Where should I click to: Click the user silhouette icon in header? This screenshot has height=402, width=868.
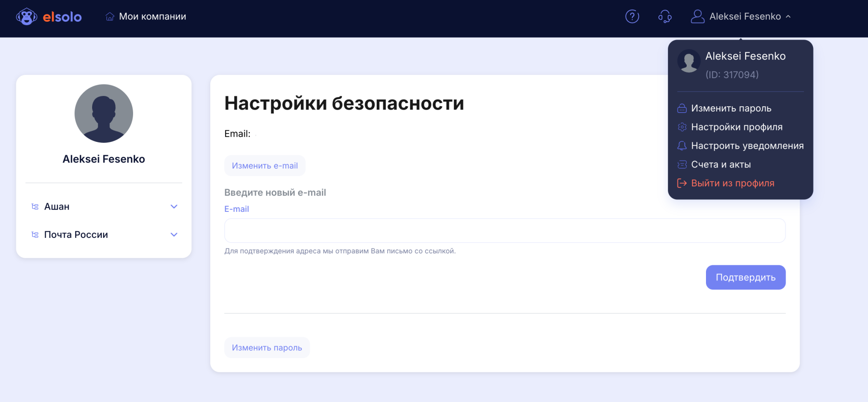tap(697, 16)
